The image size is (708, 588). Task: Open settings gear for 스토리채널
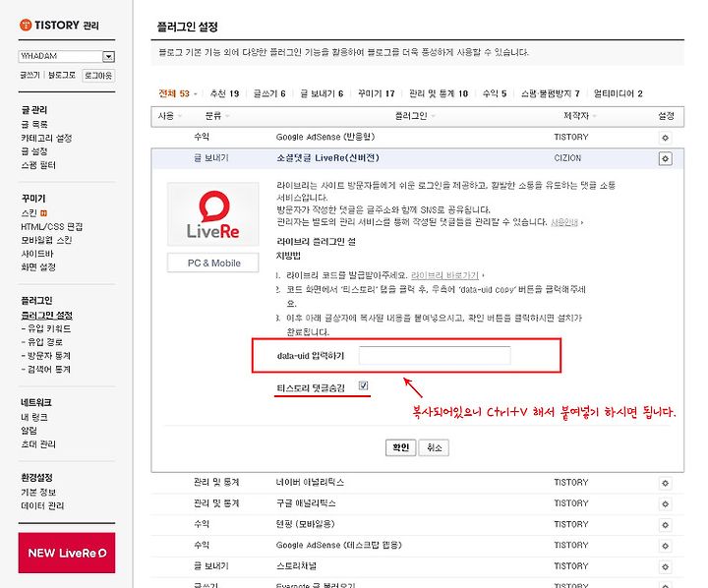point(665,566)
